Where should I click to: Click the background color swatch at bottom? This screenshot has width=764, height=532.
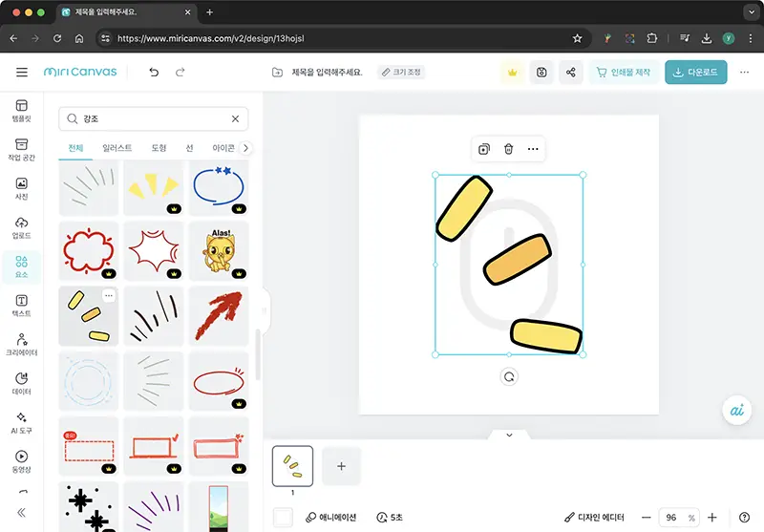tap(283, 517)
